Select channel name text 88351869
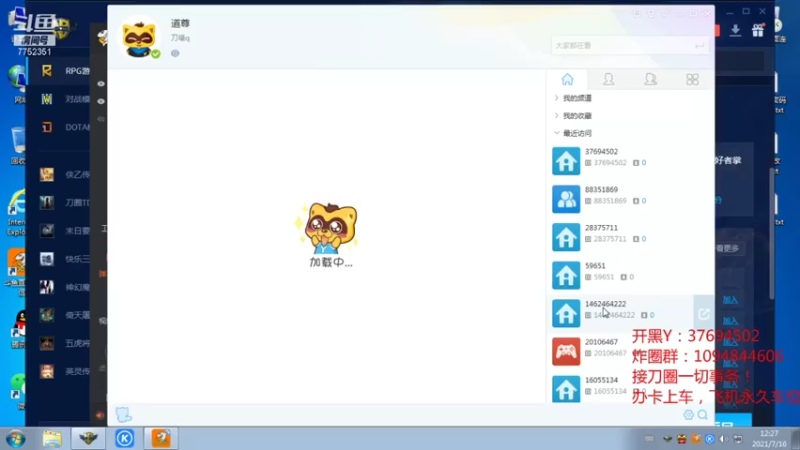Viewport: 800px width, 450px height. (601, 189)
